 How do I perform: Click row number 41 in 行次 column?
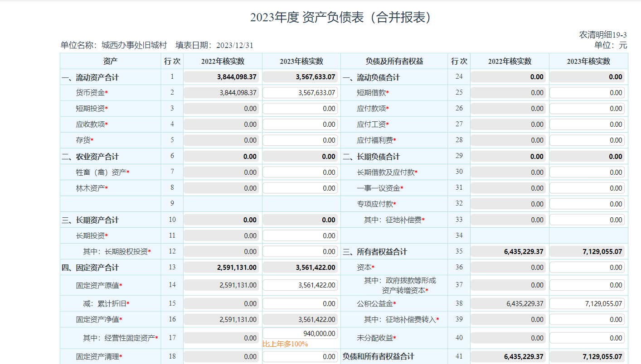click(459, 357)
